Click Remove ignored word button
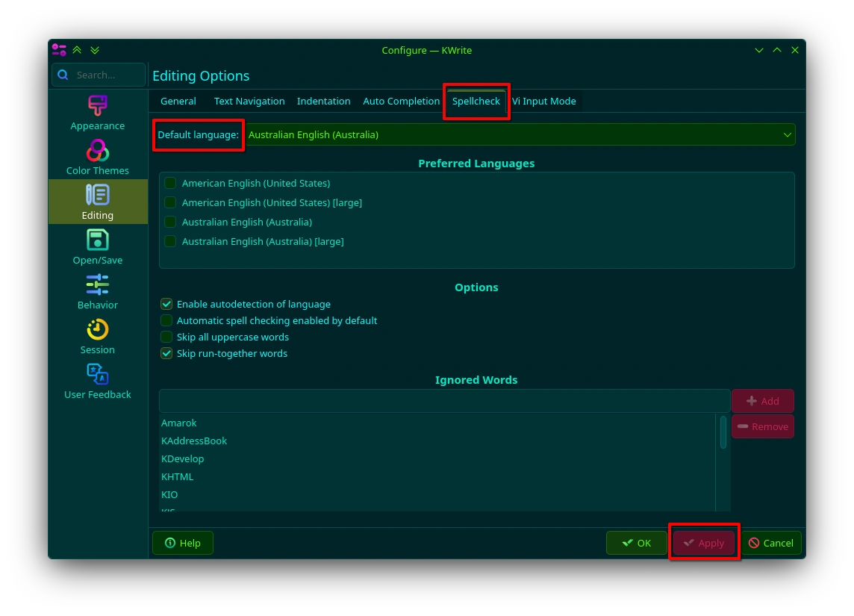 click(x=762, y=426)
